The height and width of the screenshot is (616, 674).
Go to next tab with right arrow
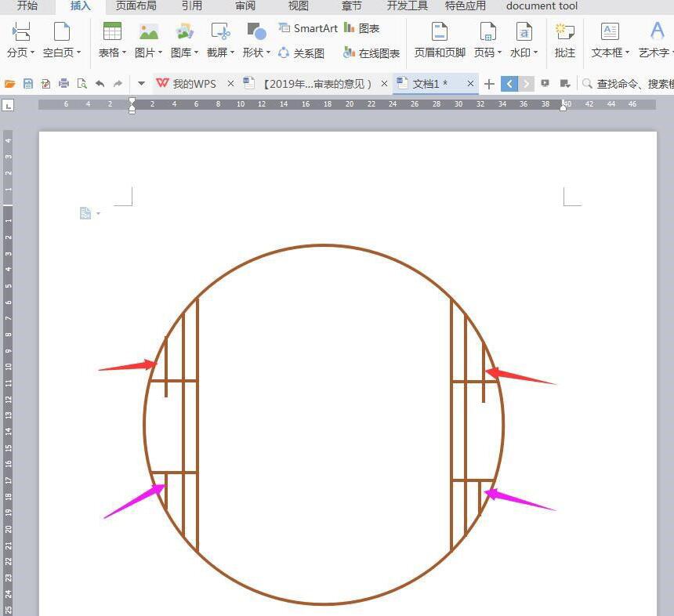pyautogui.click(x=526, y=83)
